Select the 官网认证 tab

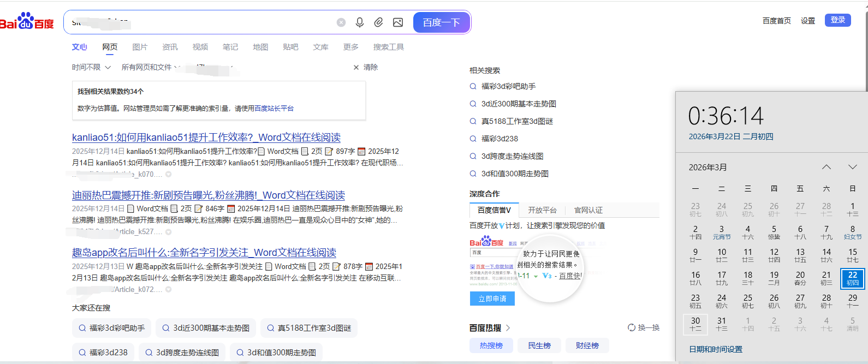click(588, 210)
